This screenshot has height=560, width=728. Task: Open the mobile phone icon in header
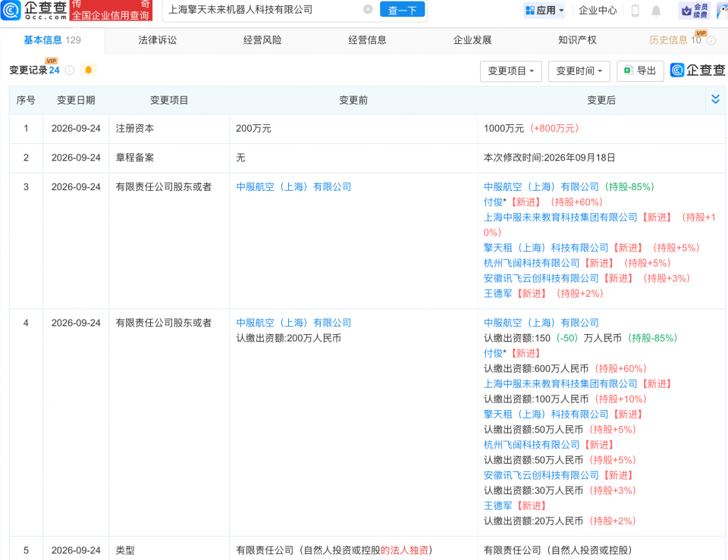(635, 10)
